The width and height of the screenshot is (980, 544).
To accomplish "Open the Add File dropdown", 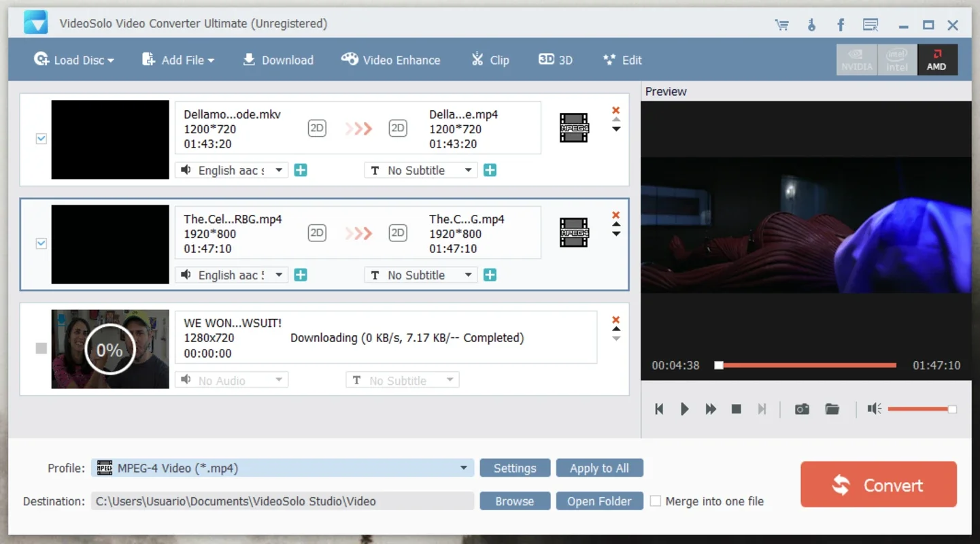I will coord(178,60).
